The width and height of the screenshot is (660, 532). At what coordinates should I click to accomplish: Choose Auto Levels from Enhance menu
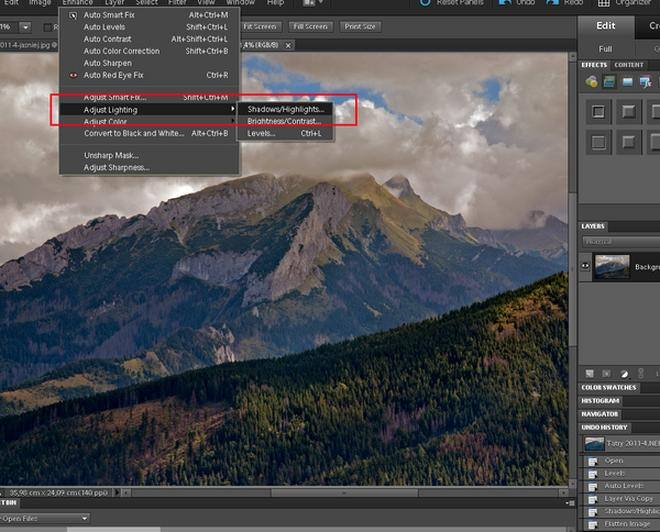pyautogui.click(x=149, y=27)
